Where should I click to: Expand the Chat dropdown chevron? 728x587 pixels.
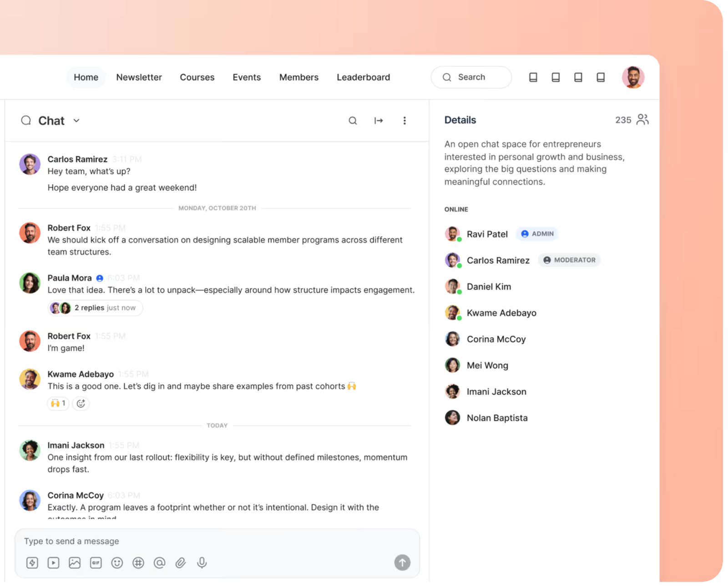point(76,121)
